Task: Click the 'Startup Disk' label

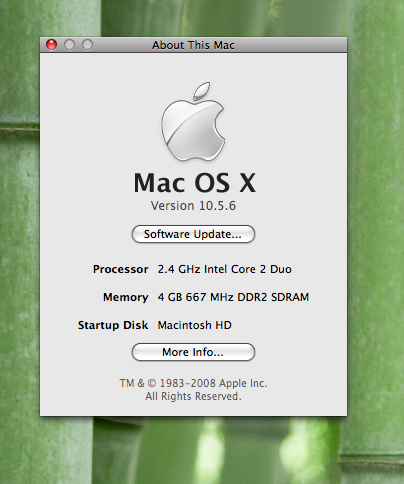Action: point(113,325)
